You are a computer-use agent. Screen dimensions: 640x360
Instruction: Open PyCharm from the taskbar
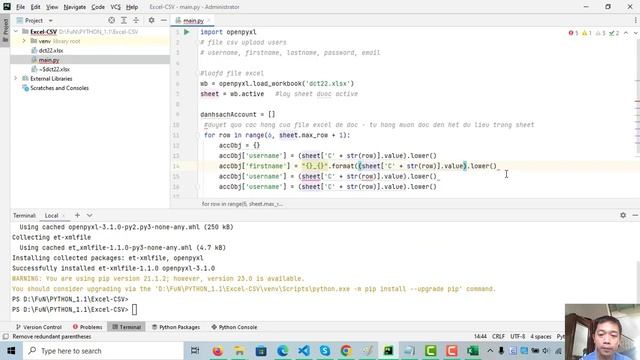click(x=388, y=351)
